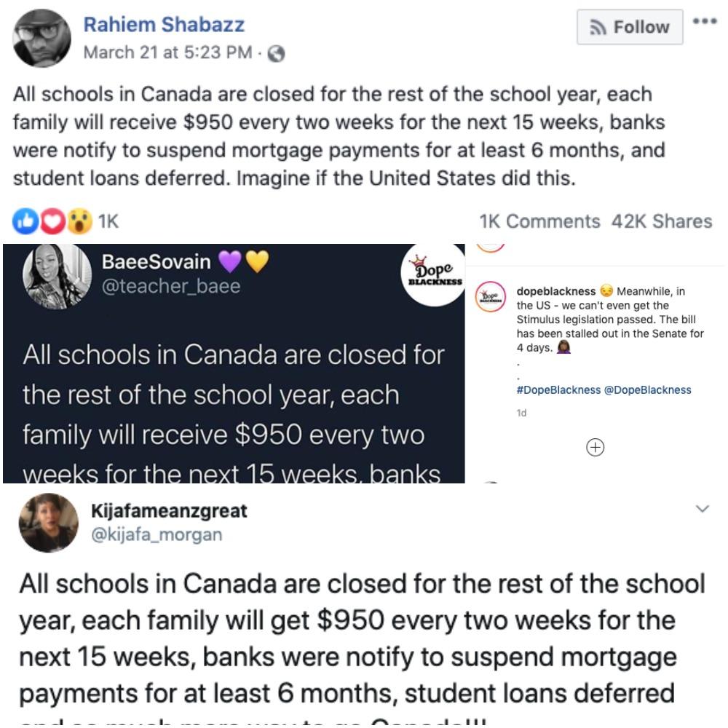728x728 pixels.
Task: Expand the tweet options chevron on Kijafameanzgreat's tweet
Action: click(703, 508)
